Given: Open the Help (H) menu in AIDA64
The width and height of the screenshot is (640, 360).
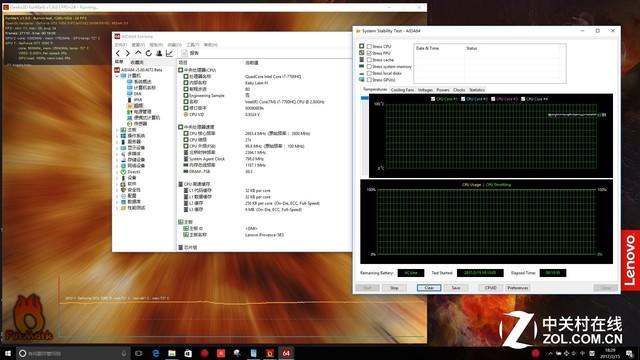Looking at the screenshot, I should click(x=211, y=45).
